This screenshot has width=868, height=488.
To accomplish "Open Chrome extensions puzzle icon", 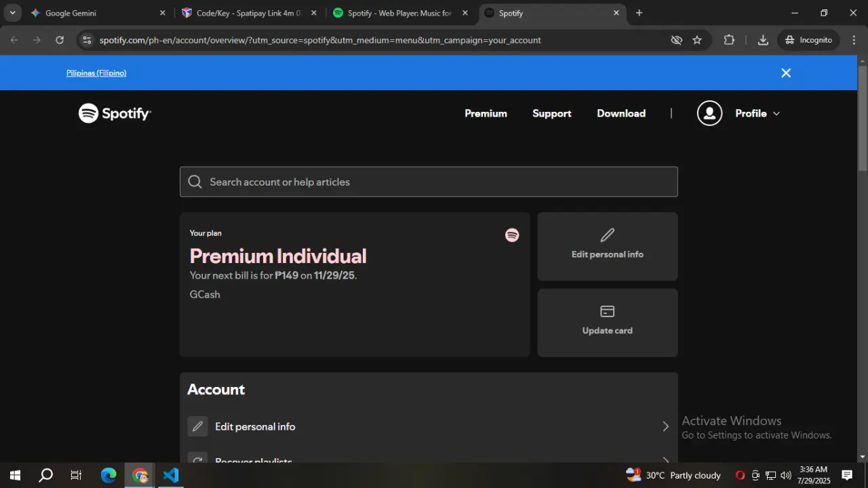I will pyautogui.click(x=729, y=40).
